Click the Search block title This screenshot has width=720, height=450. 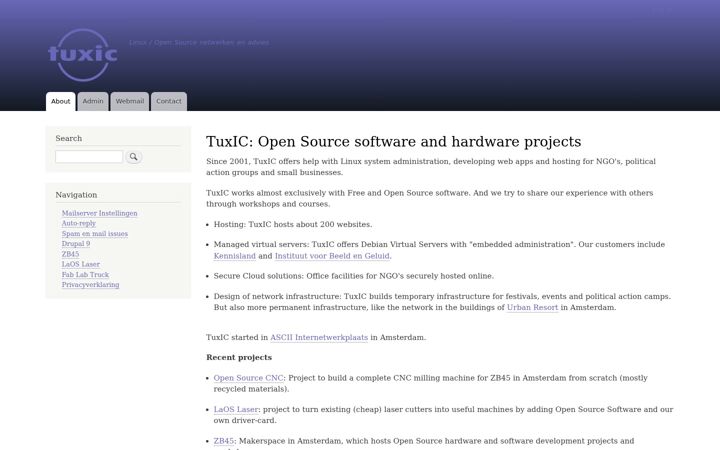click(69, 138)
